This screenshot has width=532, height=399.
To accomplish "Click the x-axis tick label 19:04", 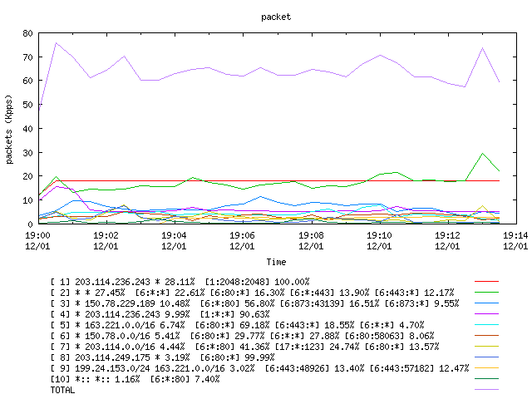I will tap(174, 235).
